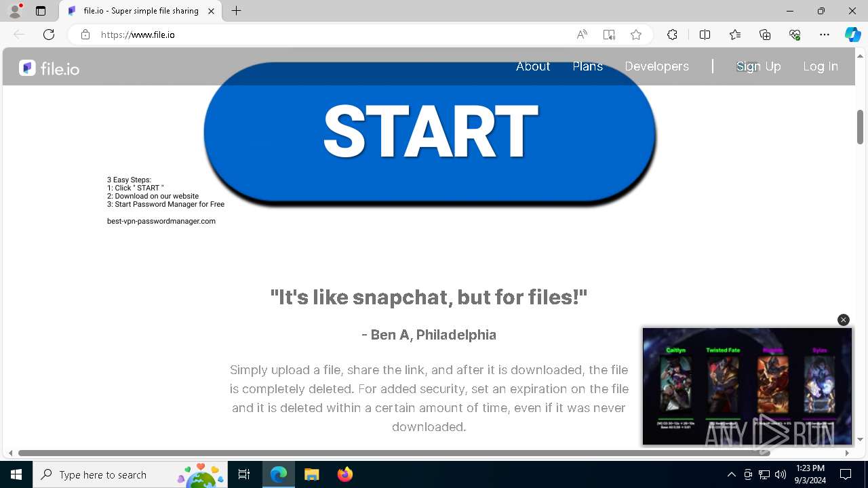Screen dimensions: 868x488
Task: Open a new browser tab
Action: [x=237, y=11]
